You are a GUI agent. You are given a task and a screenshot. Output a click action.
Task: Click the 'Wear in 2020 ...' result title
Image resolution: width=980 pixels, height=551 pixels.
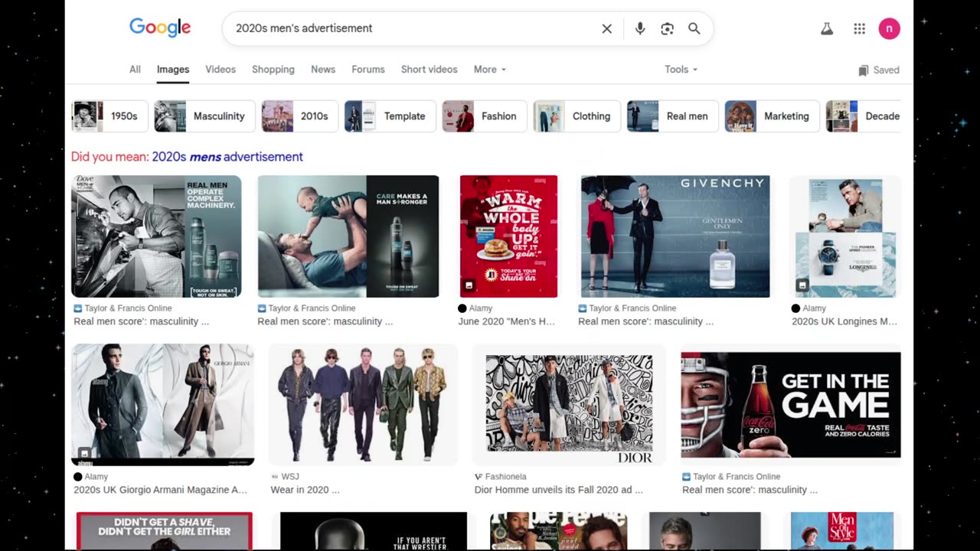(x=305, y=490)
